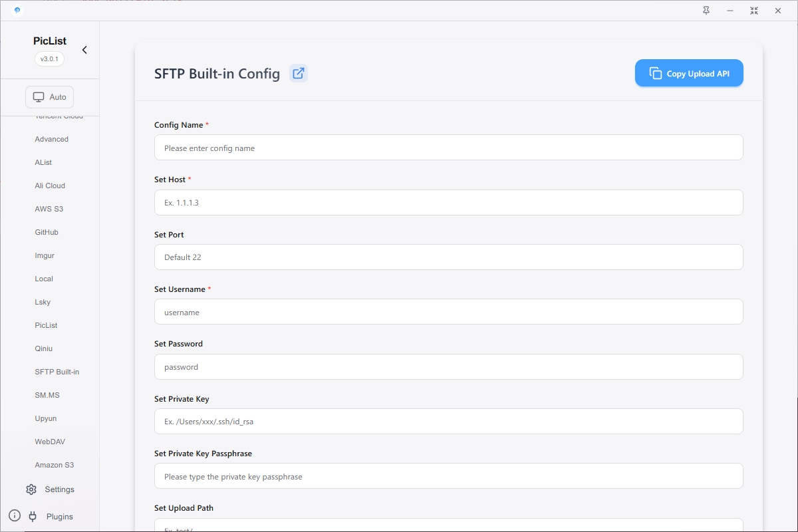Click the Set Host input field
Screen dimensions: 798x532
[x=449, y=202]
